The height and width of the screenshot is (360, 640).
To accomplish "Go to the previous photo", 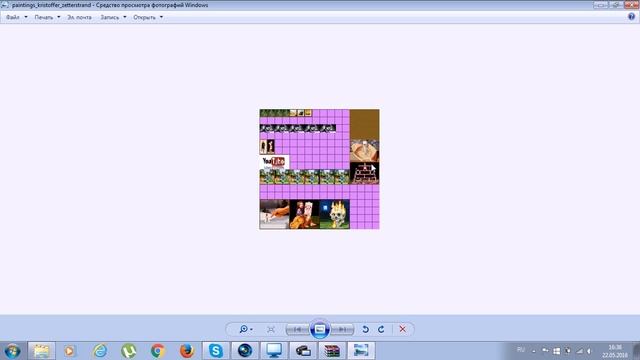I will tap(298, 329).
